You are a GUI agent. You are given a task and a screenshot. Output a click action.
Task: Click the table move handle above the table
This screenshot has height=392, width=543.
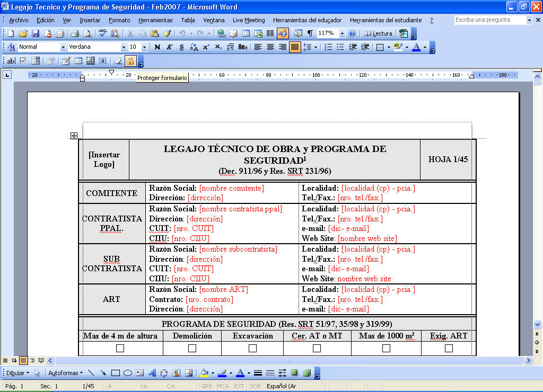pyautogui.click(x=74, y=136)
